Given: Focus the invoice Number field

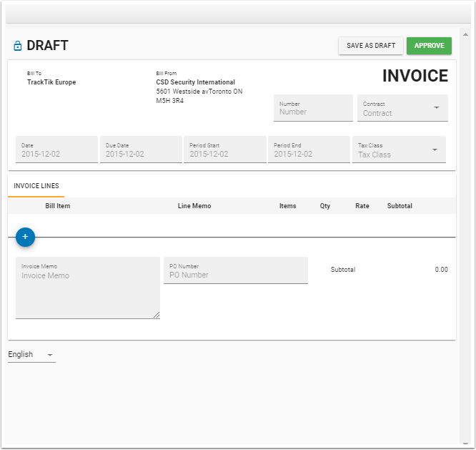Looking at the screenshot, I should click(x=313, y=108).
